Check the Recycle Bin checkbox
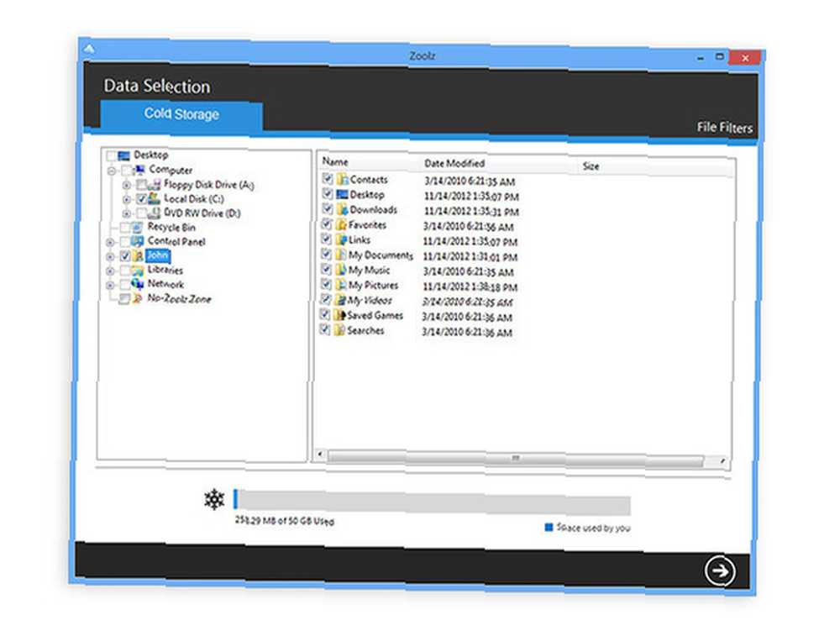The width and height of the screenshot is (840, 636). (x=125, y=228)
